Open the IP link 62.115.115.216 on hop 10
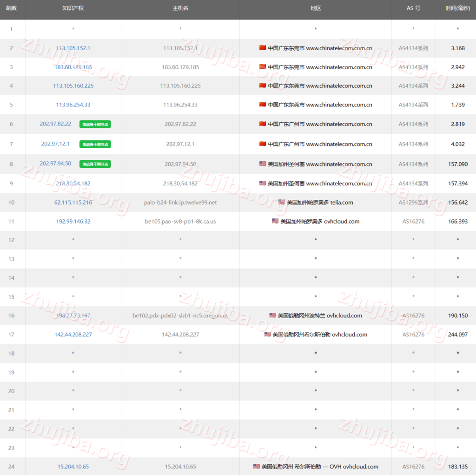Image resolution: width=476 pixels, height=475 pixels. [x=73, y=202]
